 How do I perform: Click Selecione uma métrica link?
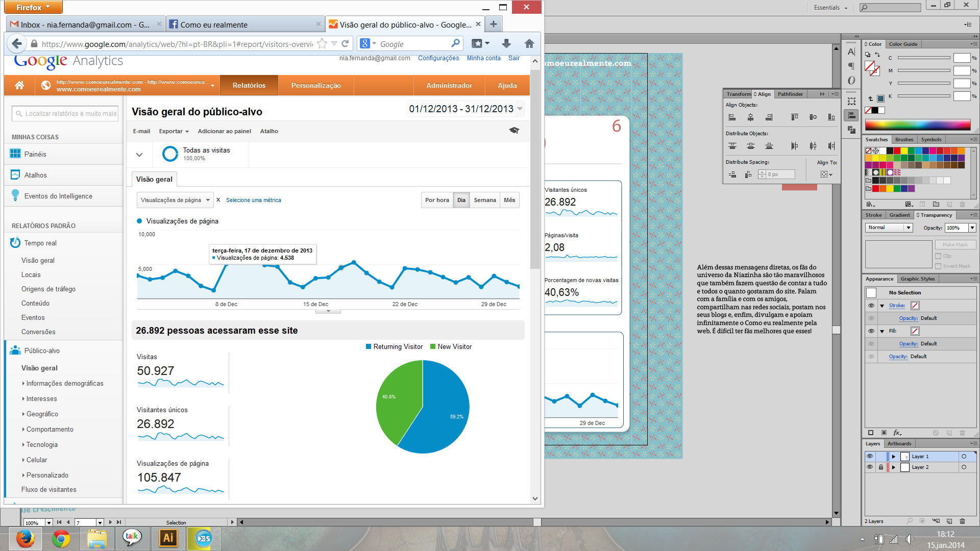tap(254, 200)
